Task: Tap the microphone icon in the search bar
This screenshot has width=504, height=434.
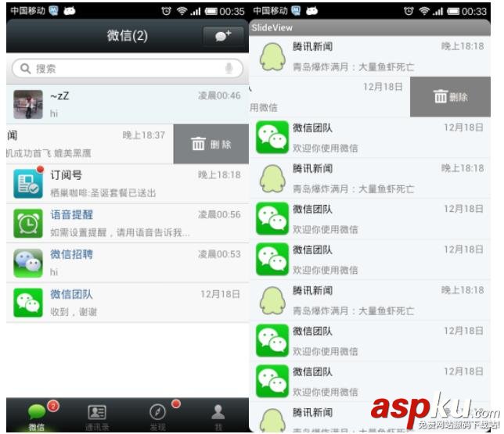Action: 229,68
